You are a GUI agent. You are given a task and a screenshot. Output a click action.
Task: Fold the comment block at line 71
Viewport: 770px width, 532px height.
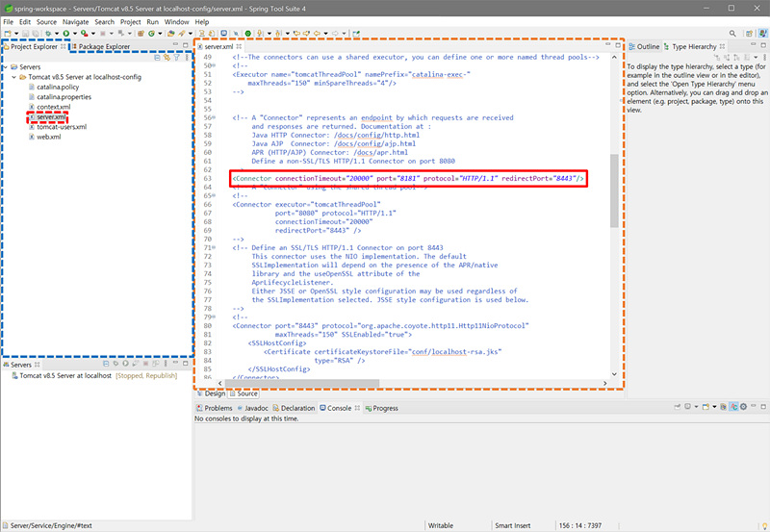click(x=213, y=248)
